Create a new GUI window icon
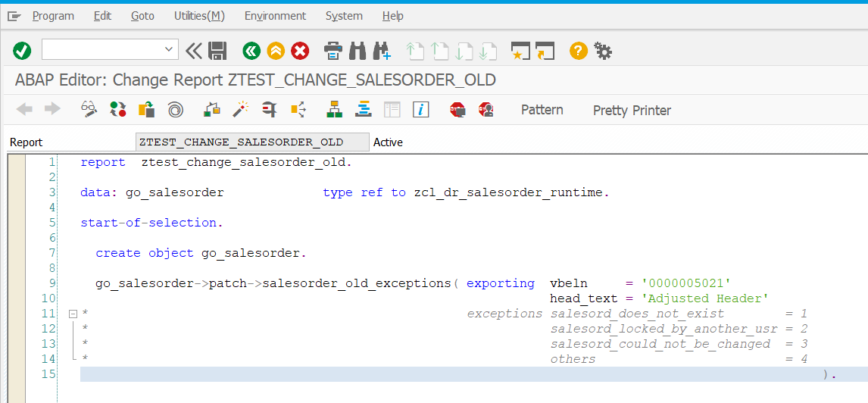This screenshot has width=868, height=403. [520, 51]
